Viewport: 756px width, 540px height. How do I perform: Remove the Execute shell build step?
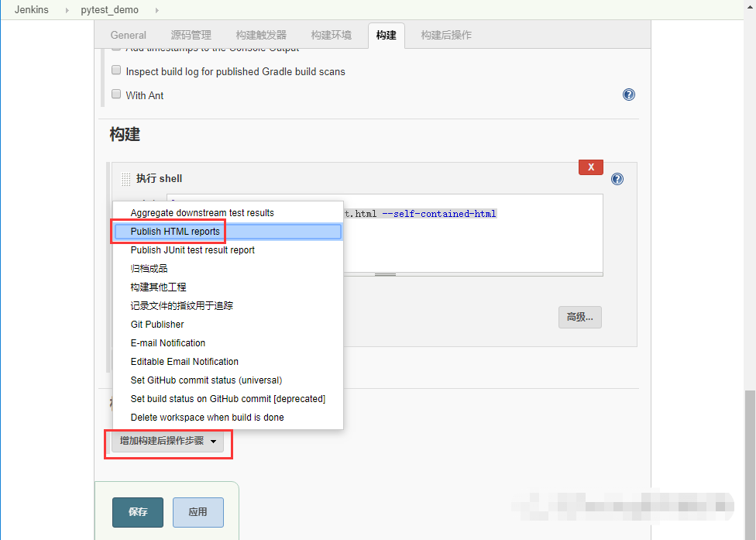[x=590, y=167]
